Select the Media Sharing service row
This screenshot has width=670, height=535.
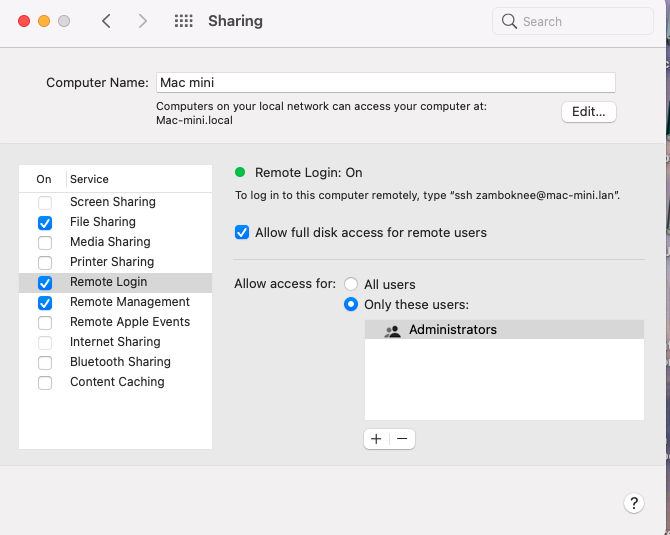pyautogui.click(x=115, y=242)
